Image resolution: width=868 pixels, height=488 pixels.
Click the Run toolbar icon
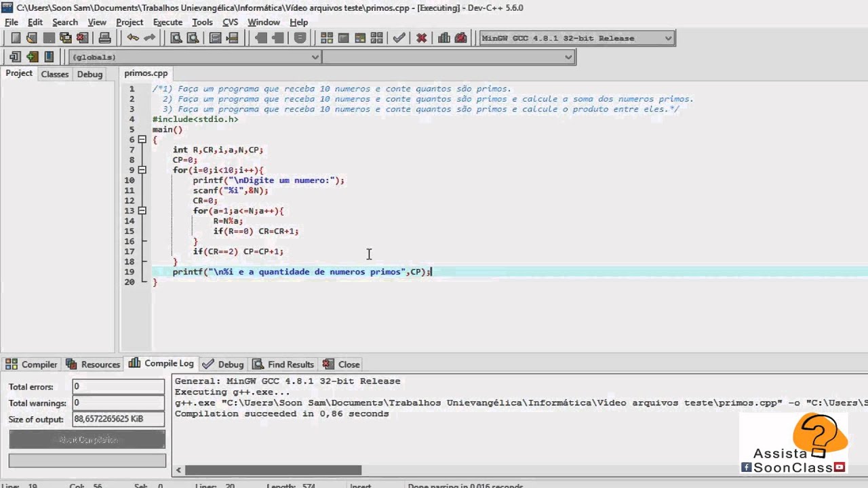point(343,38)
